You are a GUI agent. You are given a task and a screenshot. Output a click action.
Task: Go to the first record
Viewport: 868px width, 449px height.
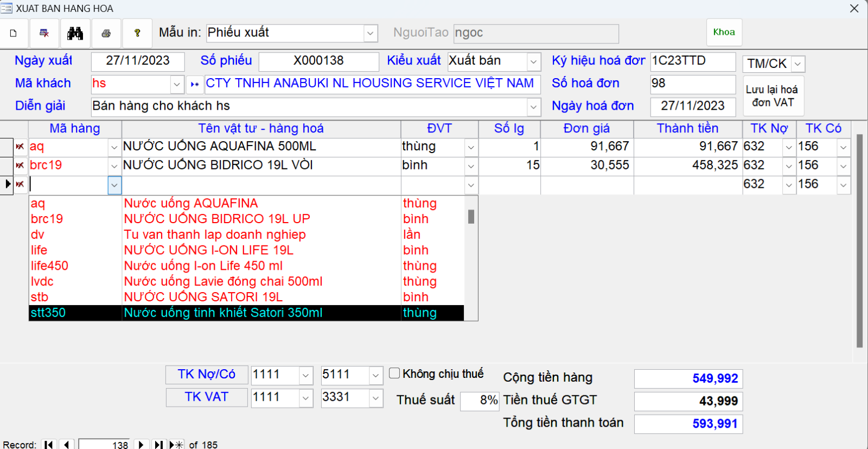49,445
